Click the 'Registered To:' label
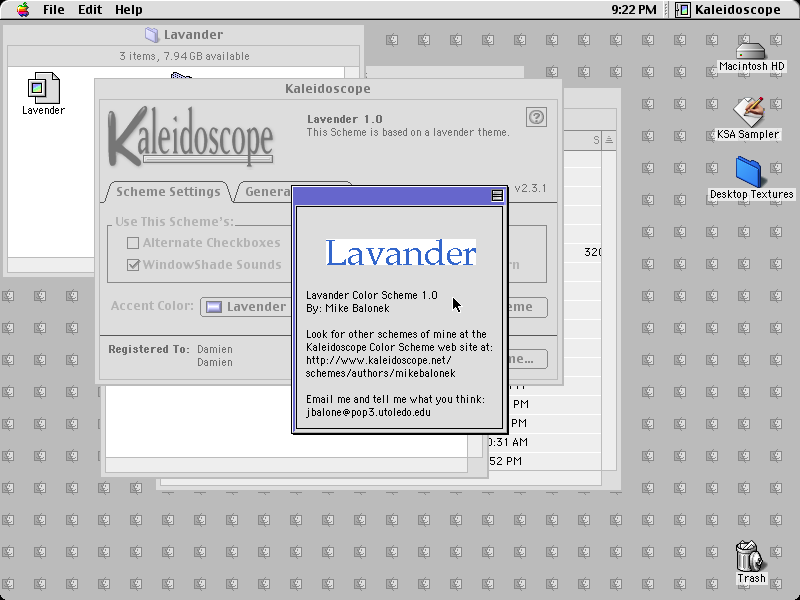Viewport: 800px width, 600px height. point(148,349)
